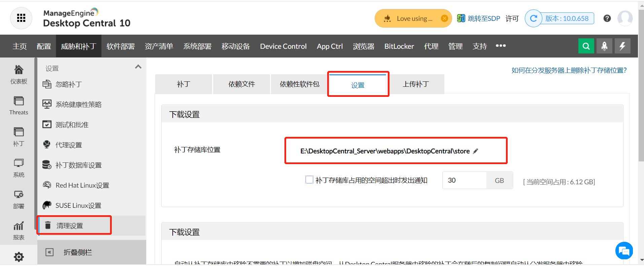Collapse the 设置 section chevron
Viewport: 644px width, 266px height.
pos(138,67)
